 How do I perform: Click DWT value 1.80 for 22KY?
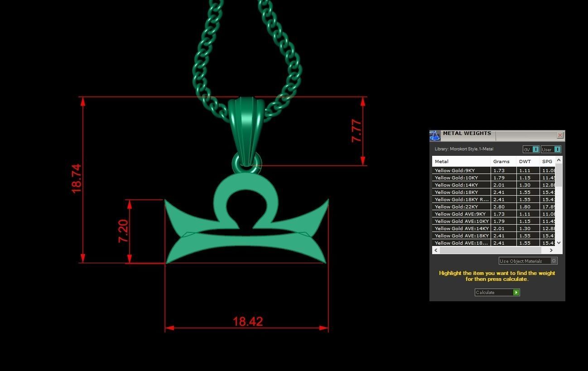(525, 207)
